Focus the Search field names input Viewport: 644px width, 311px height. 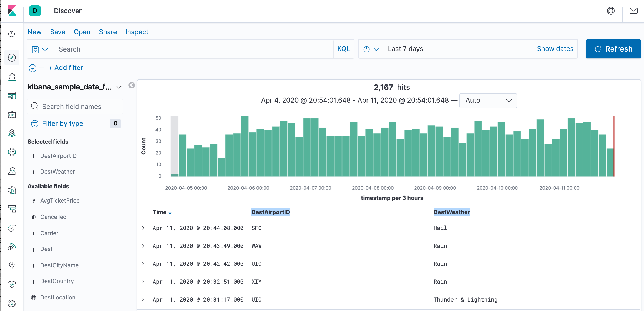[x=75, y=107]
